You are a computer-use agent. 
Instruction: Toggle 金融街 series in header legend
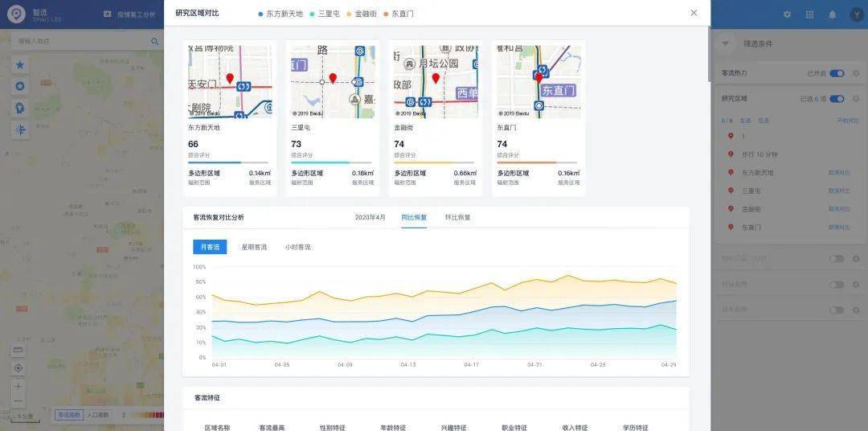point(362,14)
